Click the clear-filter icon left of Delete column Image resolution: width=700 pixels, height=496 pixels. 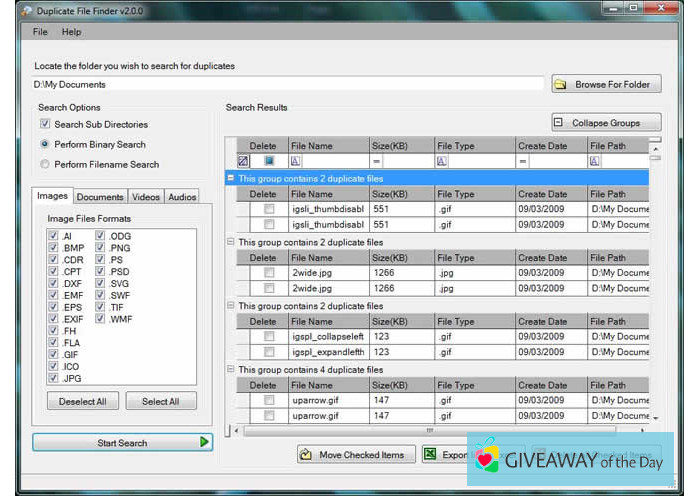[242, 161]
